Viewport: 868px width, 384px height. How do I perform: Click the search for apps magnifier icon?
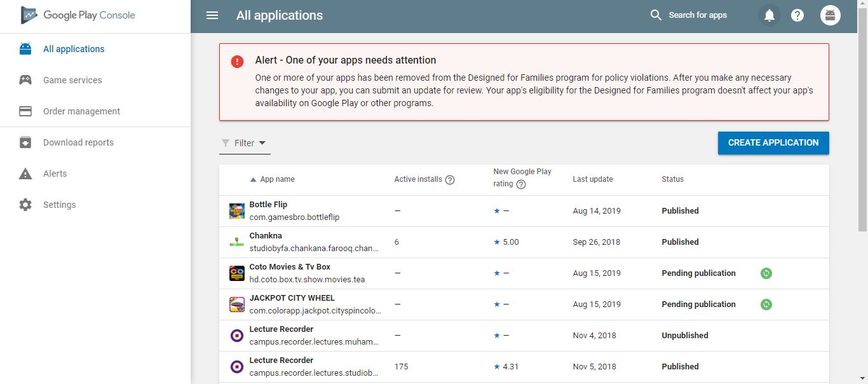click(x=655, y=15)
